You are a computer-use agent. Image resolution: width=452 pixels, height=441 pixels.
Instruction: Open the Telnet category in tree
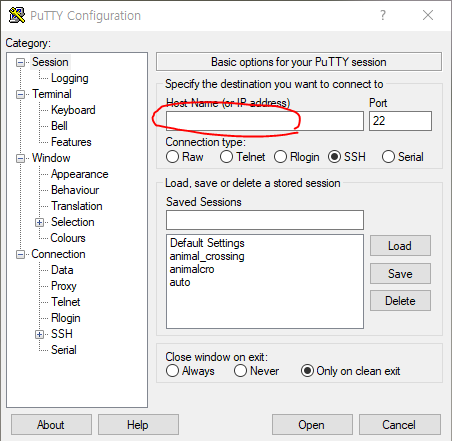tap(66, 302)
